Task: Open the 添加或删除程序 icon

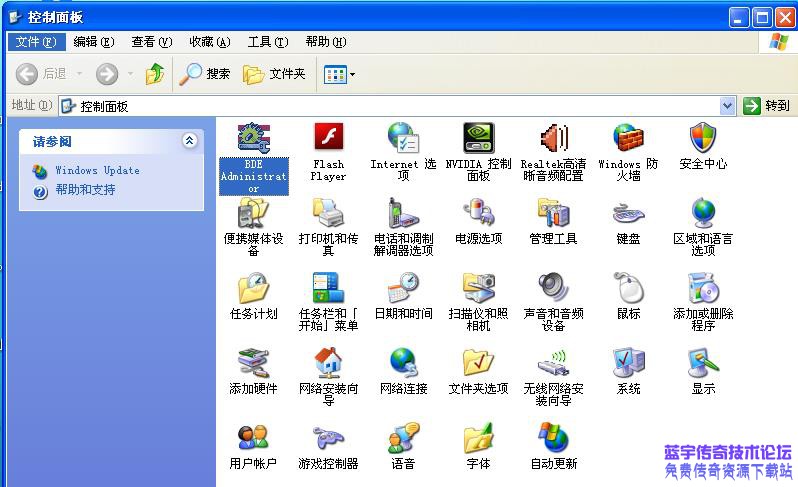Action: point(703,289)
